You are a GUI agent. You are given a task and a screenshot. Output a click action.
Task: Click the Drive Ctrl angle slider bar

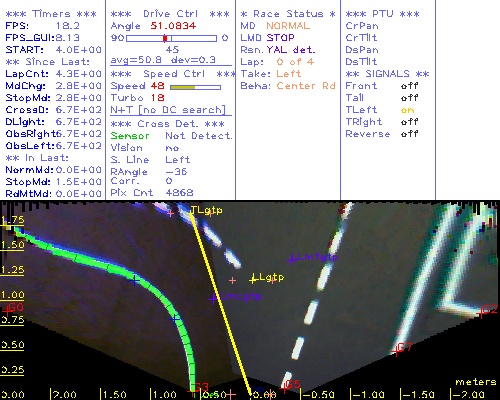(x=171, y=38)
